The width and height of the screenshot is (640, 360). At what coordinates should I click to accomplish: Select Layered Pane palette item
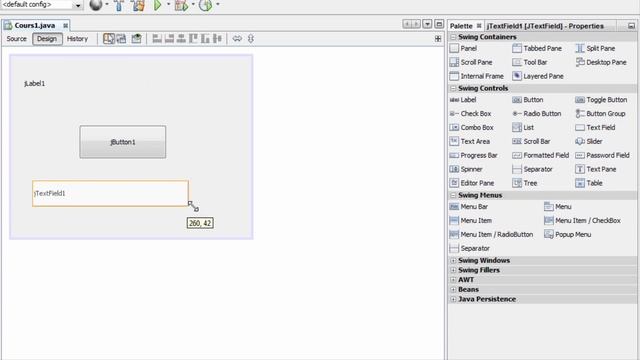[x=538, y=76]
